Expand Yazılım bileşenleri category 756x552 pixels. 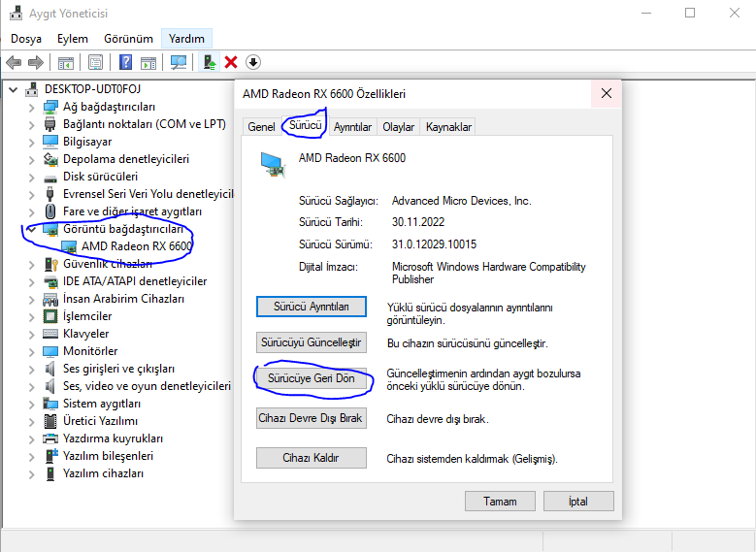pyautogui.click(x=31, y=456)
